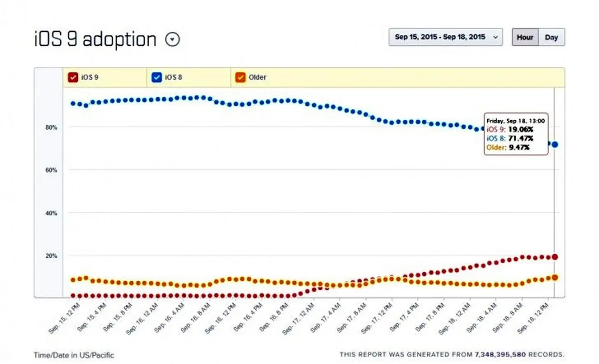The width and height of the screenshot is (599, 364).
Task: Click the Friday, Sep 18, 13:00 tooltip
Action: [515, 134]
